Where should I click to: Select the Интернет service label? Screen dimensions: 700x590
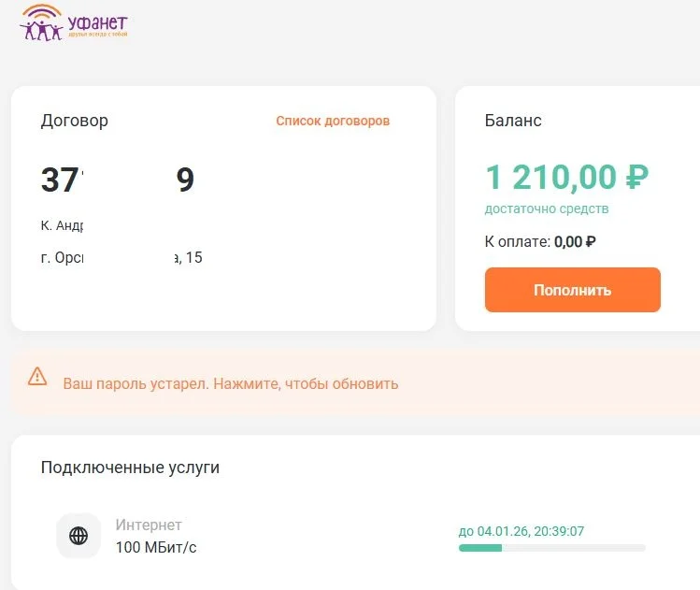pos(149,525)
